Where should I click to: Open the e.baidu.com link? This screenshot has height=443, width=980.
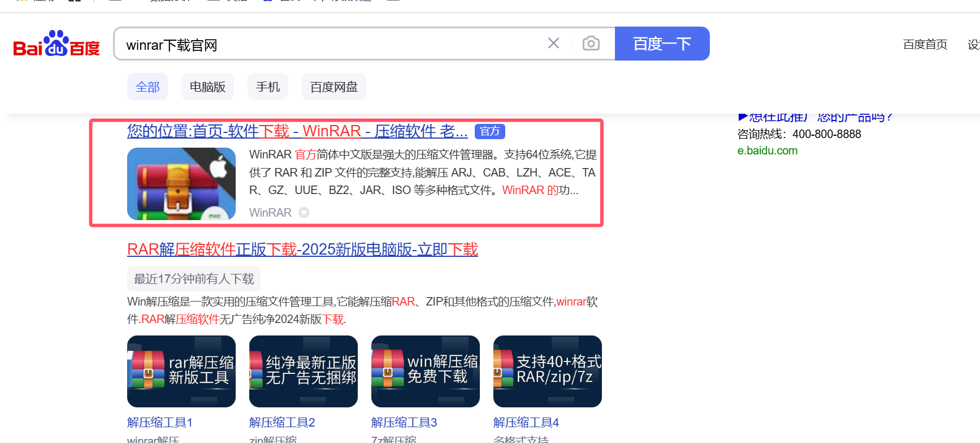point(767,150)
